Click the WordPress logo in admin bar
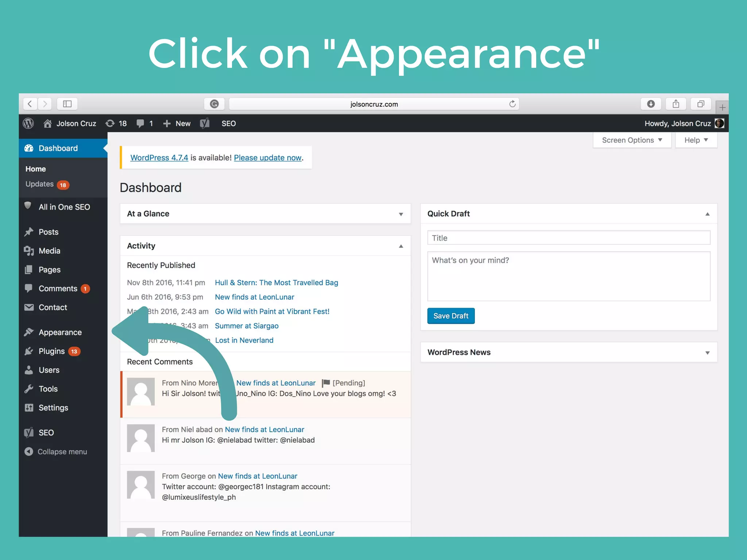747x560 pixels. click(x=28, y=123)
